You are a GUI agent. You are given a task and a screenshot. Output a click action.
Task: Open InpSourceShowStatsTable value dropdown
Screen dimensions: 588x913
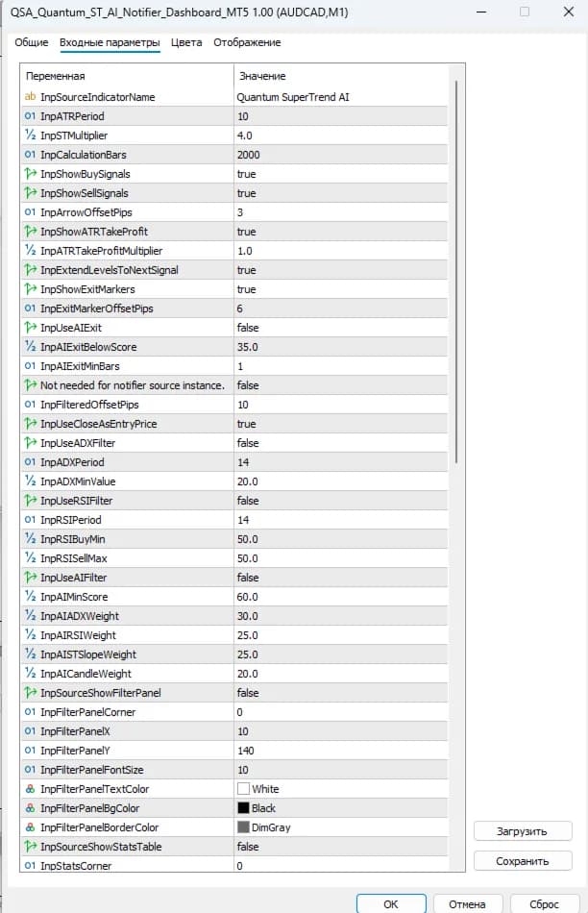340,846
